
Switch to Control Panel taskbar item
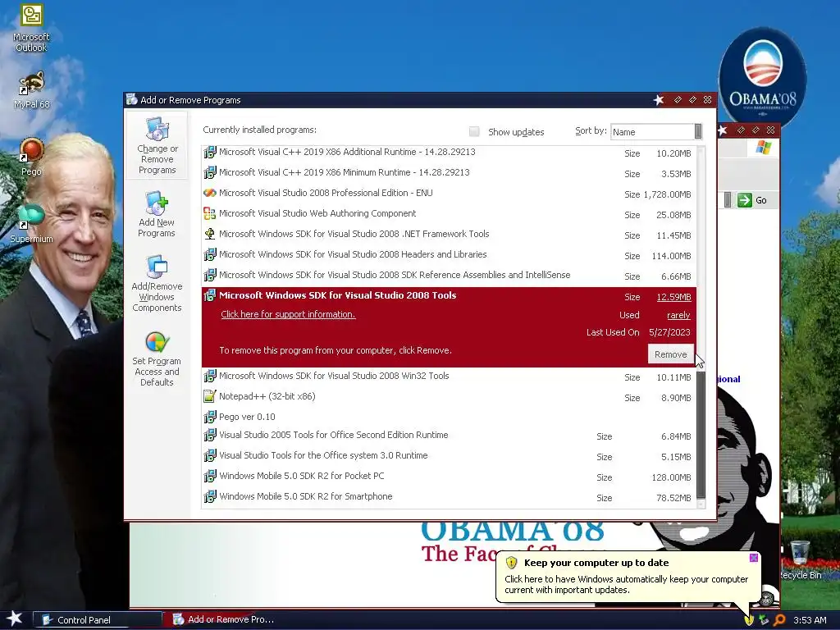(98, 620)
